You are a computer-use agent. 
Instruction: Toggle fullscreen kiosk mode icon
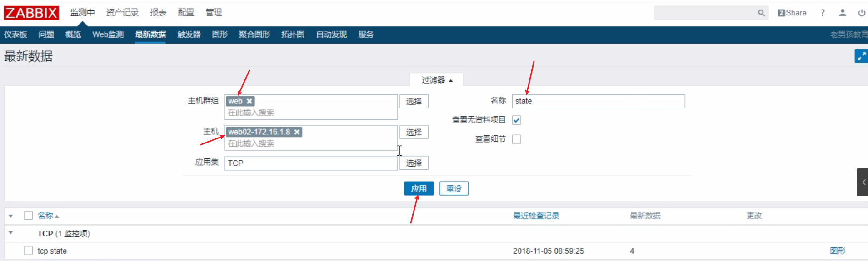pyautogui.click(x=861, y=56)
